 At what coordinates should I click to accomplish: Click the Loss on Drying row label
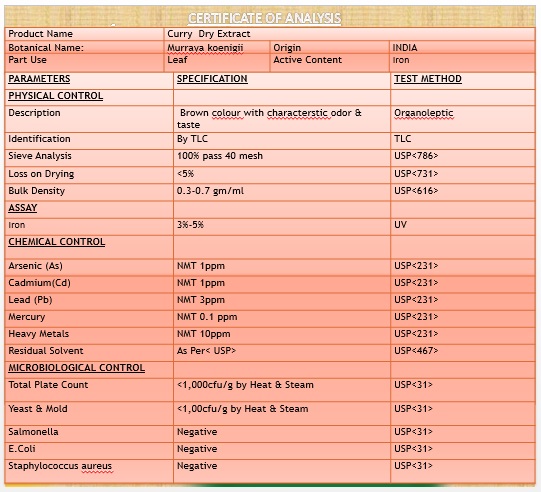[x=41, y=174]
